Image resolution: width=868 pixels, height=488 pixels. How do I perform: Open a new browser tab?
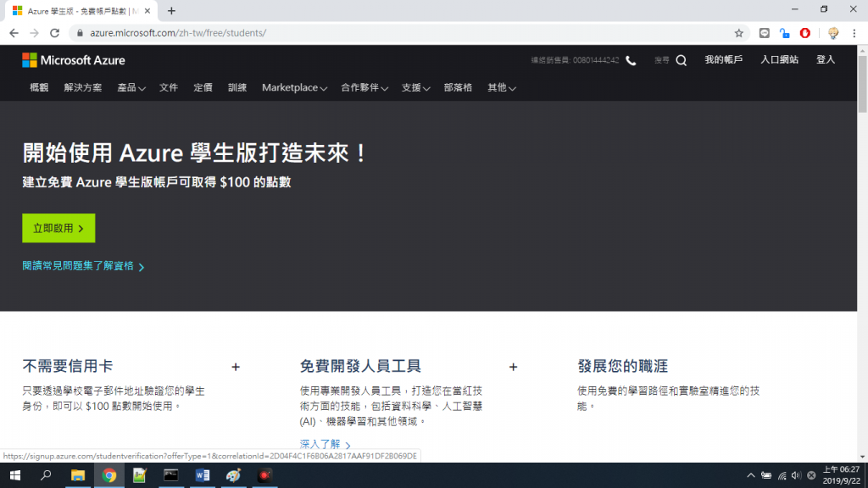point(171,10)
